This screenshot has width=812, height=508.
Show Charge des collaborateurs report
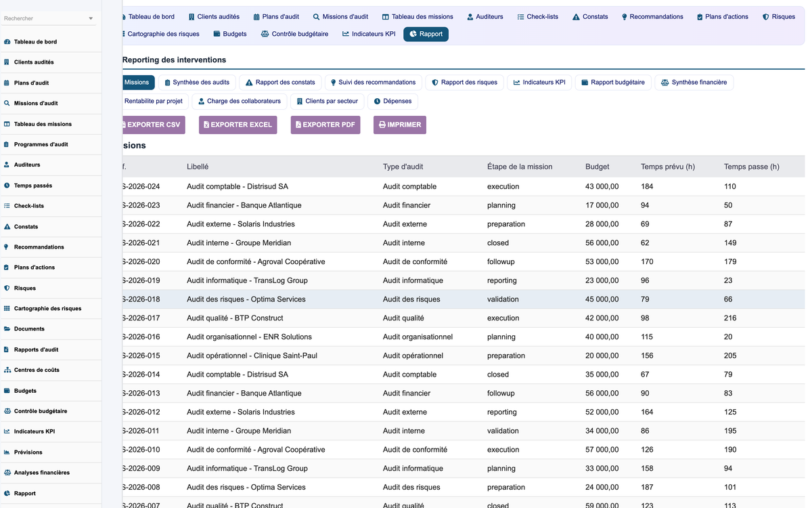click(239, 102)
